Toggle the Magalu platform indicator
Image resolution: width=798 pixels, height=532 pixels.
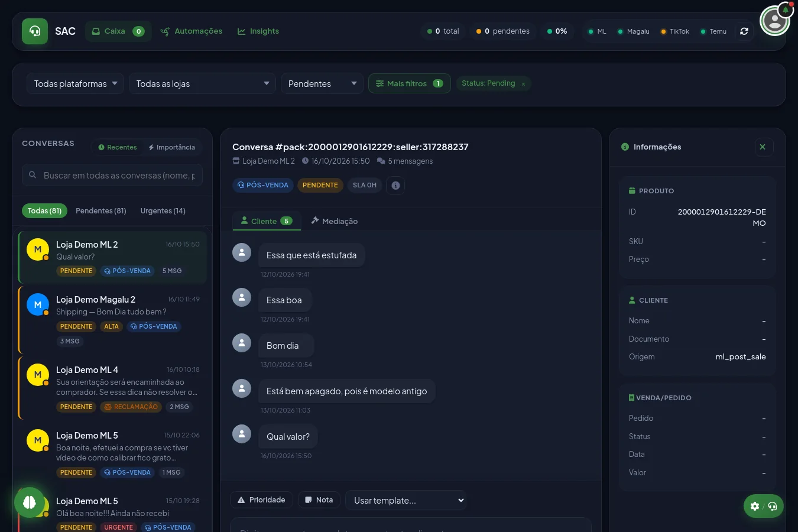pyautogui.click(x=633, y=31)
